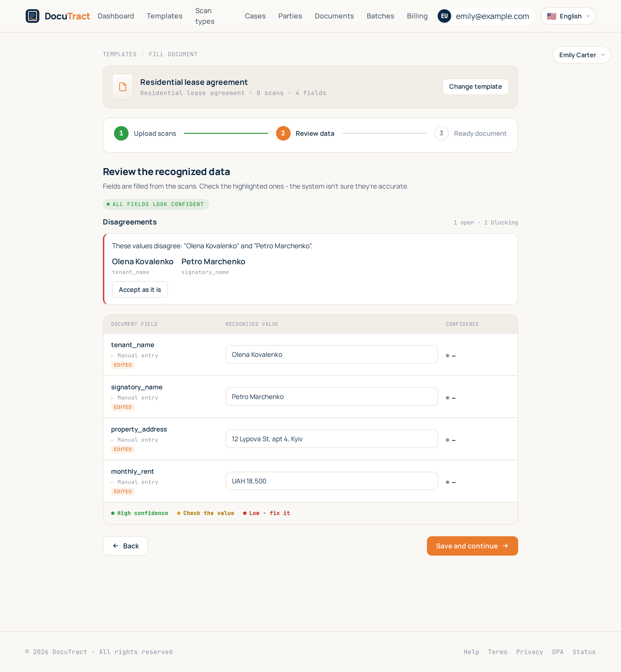621x672 pixels.
Task: Edit the property_address value field
Action: [332, 439]
